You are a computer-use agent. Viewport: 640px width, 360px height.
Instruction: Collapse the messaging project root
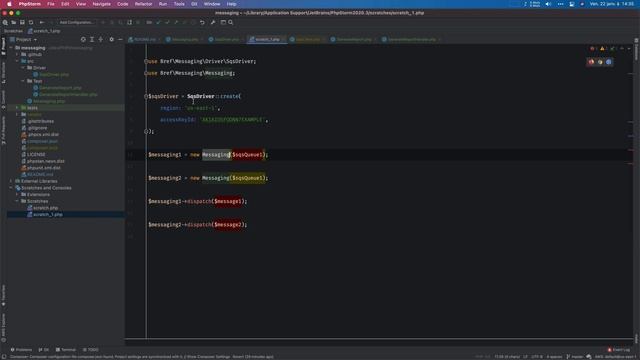11,48
